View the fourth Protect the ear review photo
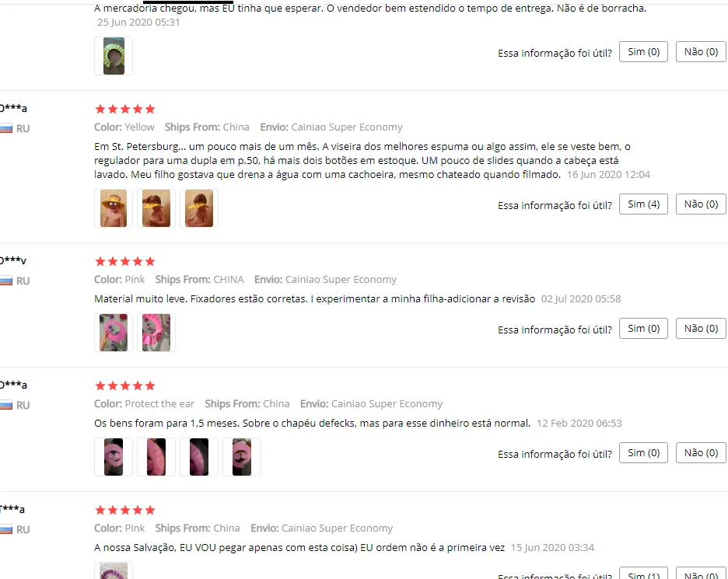728x579 pixels. tap(241, 456)
